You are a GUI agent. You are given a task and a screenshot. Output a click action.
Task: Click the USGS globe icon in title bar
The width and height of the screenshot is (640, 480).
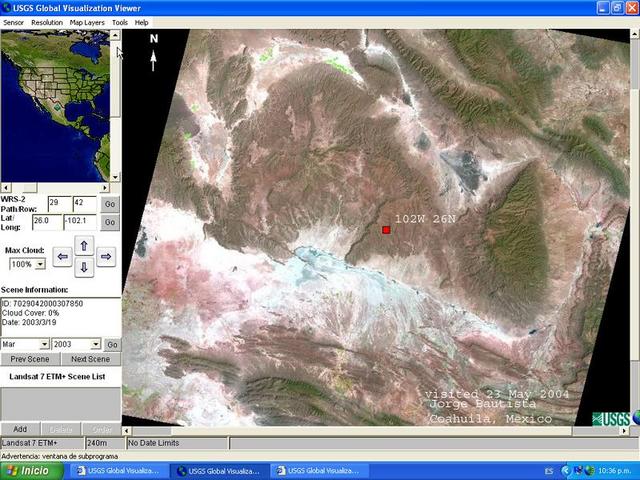[x=7, y=8]
